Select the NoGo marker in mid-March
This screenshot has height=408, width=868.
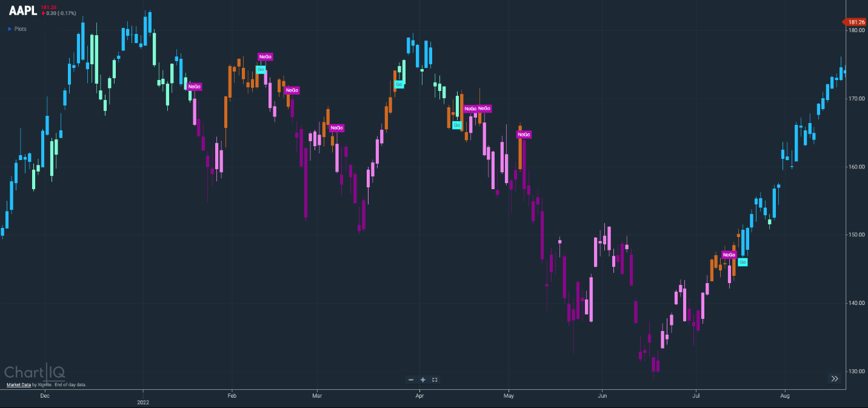pyautogui.click(x=336, y=128)
